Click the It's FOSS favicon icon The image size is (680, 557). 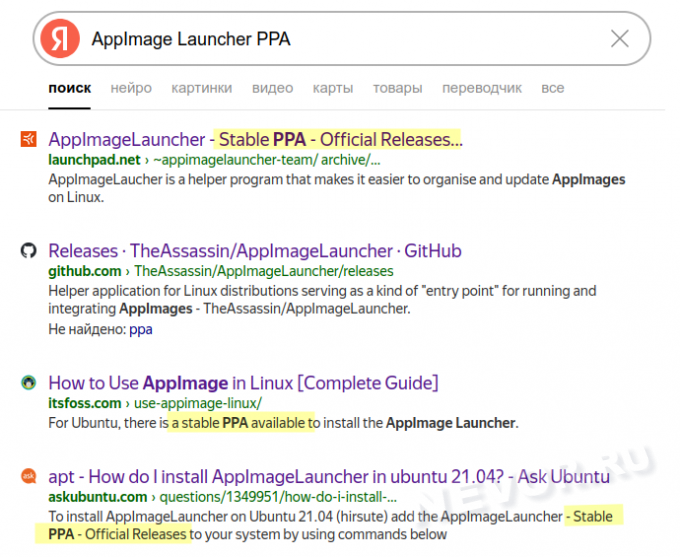tap(29, 383)
